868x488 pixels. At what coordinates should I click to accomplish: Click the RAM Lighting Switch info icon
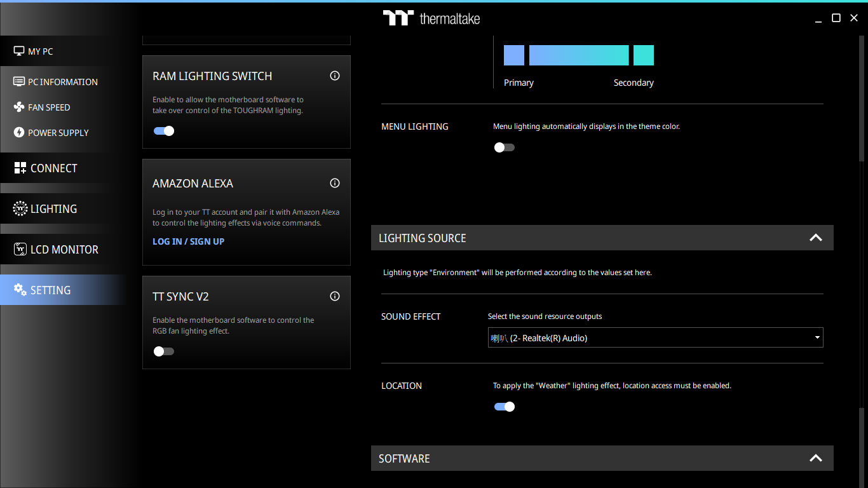335,76
